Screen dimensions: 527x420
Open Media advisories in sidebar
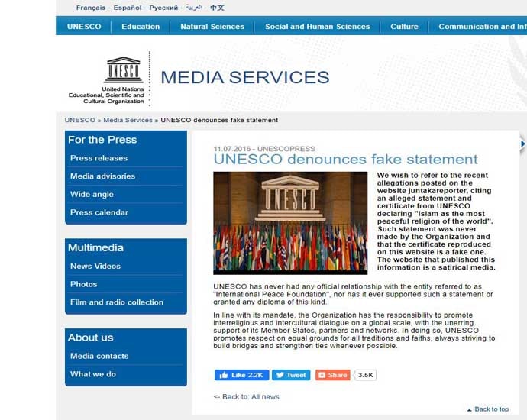pos(102,176)
